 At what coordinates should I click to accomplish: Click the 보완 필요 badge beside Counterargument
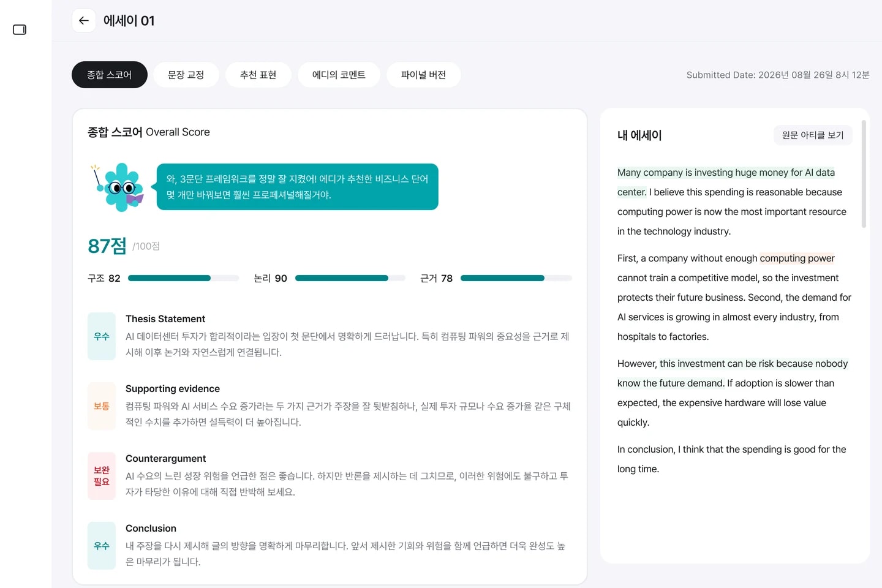coord(102,476)
